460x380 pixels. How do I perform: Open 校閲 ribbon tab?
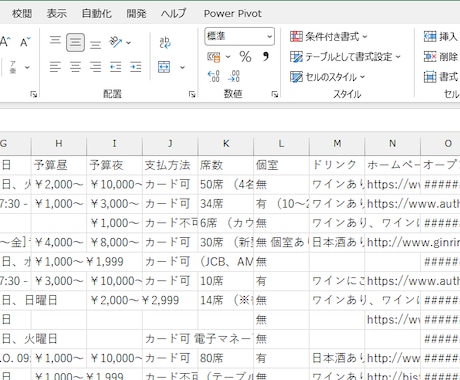(x=22, y=14)
